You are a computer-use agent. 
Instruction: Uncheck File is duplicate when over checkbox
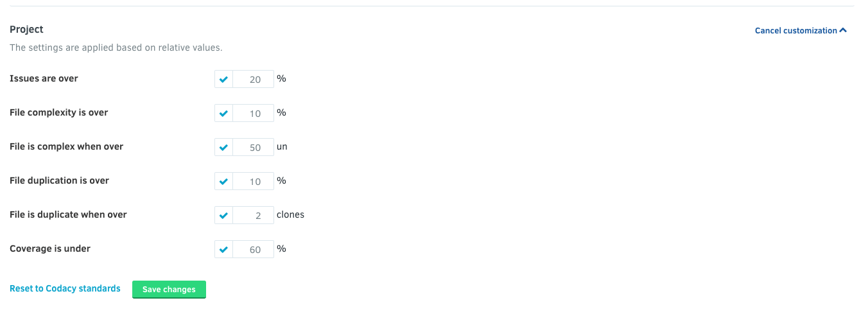[223, 216]
